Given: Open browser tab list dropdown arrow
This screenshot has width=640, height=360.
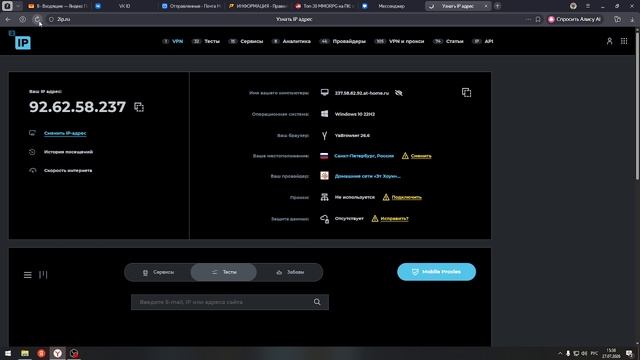Looking at the screenshot, I should pos(18,6).
